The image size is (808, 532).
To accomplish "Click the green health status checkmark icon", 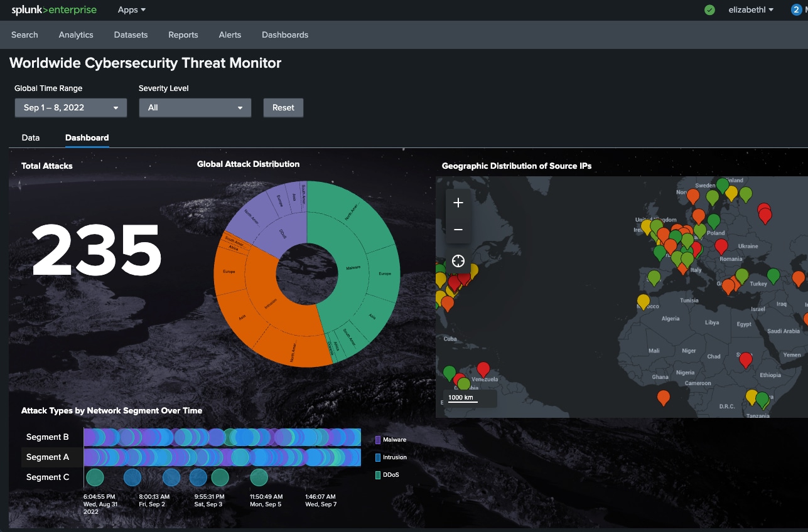I will (x=709, y=10).
